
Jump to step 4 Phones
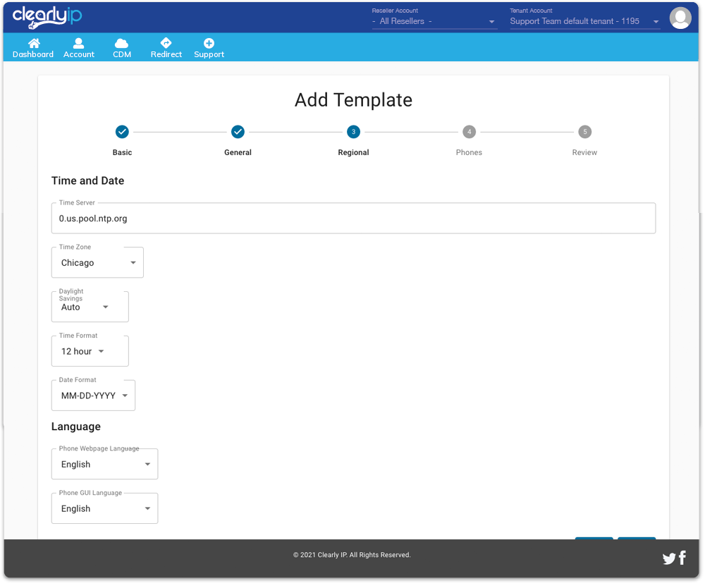click(469, 132)
